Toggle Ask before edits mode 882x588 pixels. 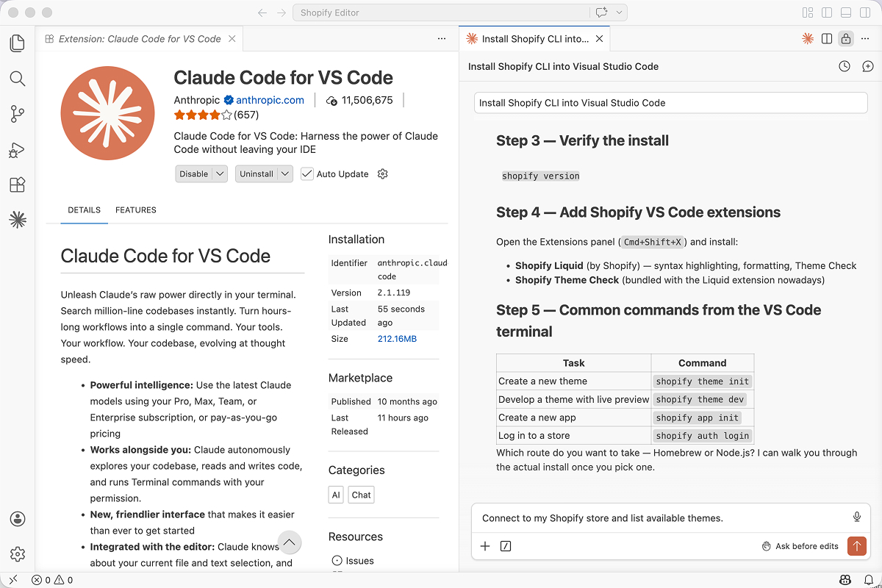(x=800, y=546)
